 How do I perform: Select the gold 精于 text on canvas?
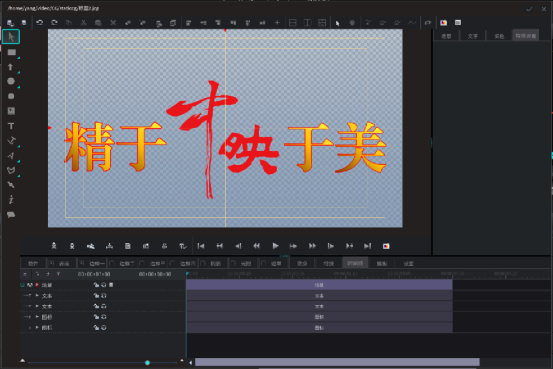(115, 147)
